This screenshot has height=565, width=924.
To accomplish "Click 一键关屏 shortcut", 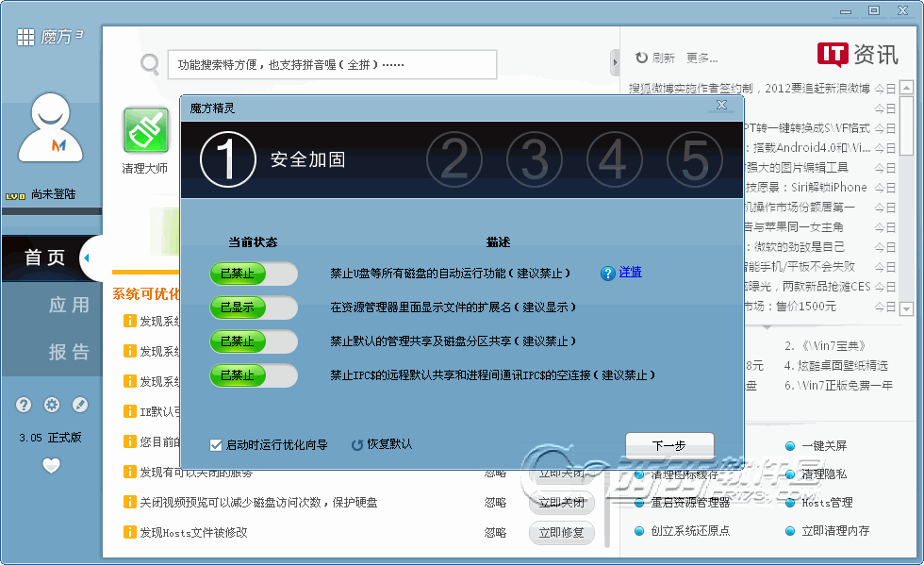I will pos(824,446).
